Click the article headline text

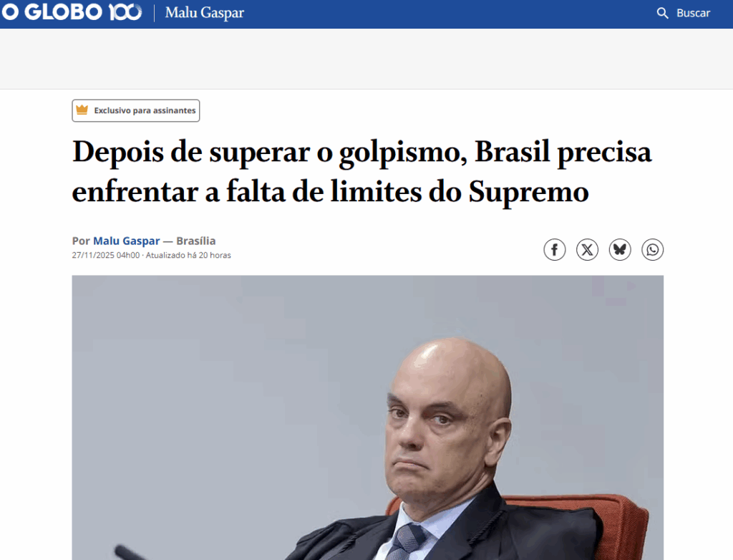[361, 171]
